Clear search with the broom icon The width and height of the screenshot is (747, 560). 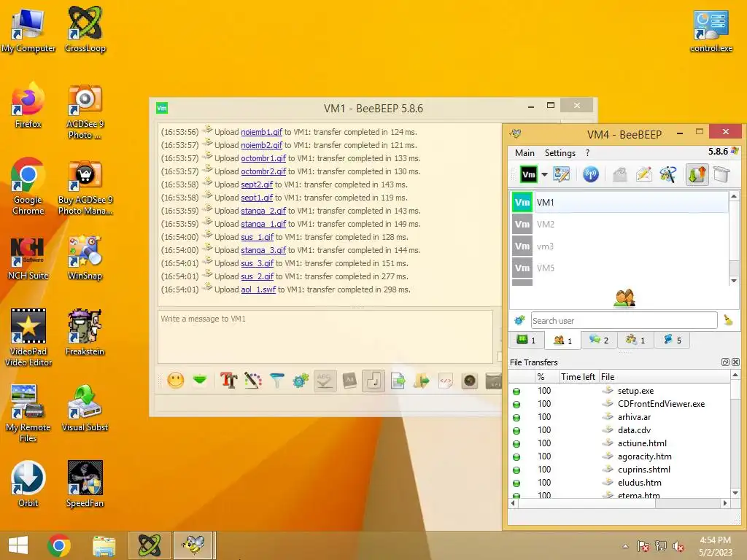[728, 320]
